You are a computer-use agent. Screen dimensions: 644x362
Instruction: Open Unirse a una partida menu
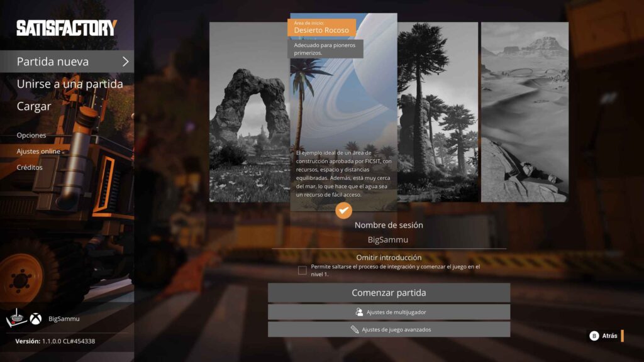click(x=69, y=84)
